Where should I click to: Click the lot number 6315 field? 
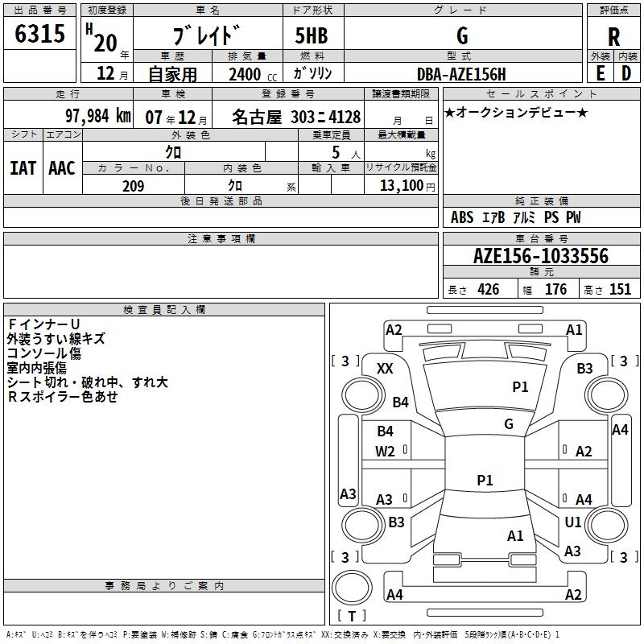click(39, 33)
